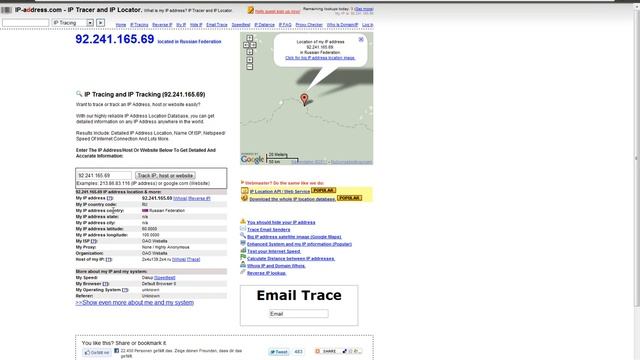
Task: Click the Russian flag icon in country row
Action: pos(145,211)
